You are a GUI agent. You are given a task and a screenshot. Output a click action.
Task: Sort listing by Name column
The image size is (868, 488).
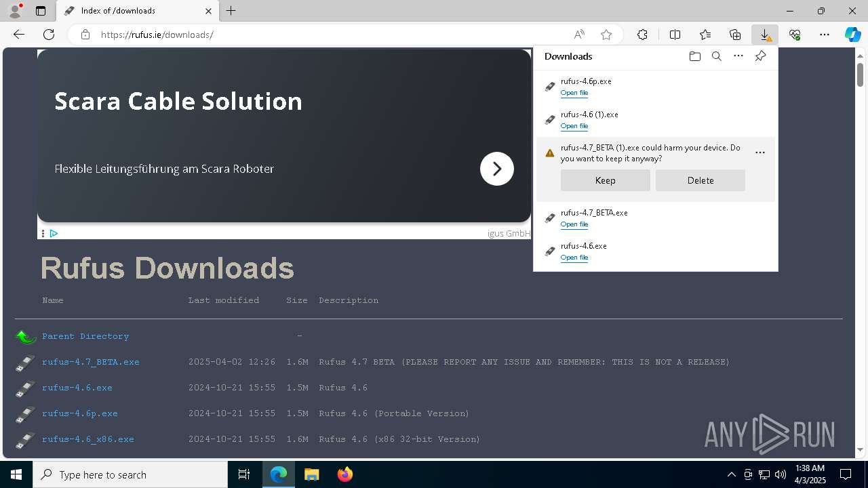pyautogui.click(x=53, y=300)
